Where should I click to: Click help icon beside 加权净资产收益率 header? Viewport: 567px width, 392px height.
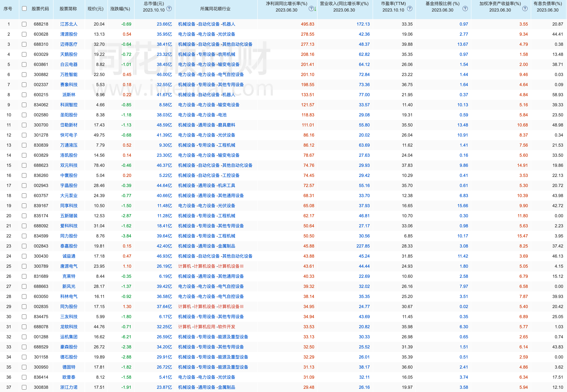coord(525,9)
